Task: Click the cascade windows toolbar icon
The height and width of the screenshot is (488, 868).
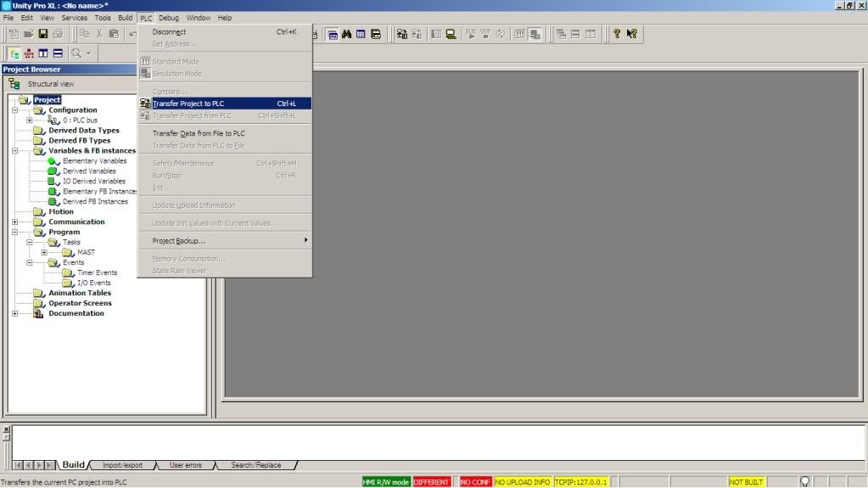Action: [x=561, y=34]
